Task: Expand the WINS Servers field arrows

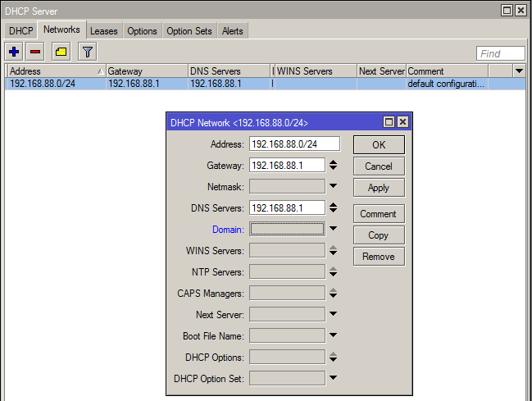Action: (333, 251)
